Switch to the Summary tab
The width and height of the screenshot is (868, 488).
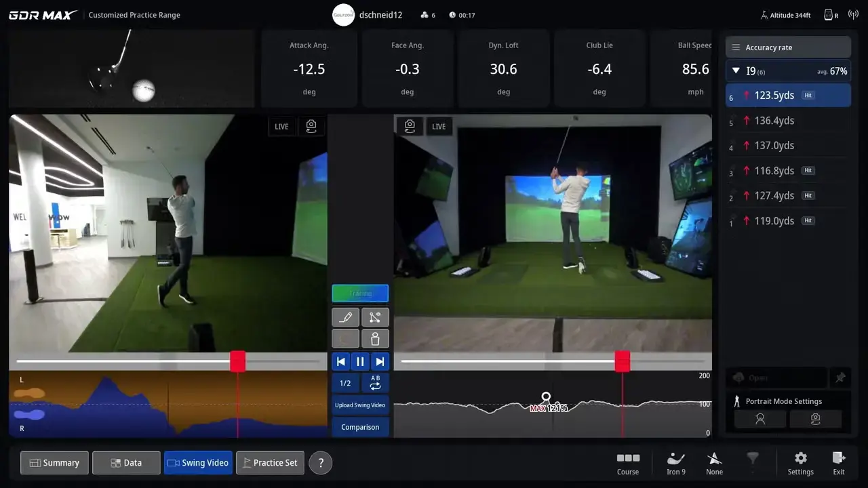click(54, 463)
